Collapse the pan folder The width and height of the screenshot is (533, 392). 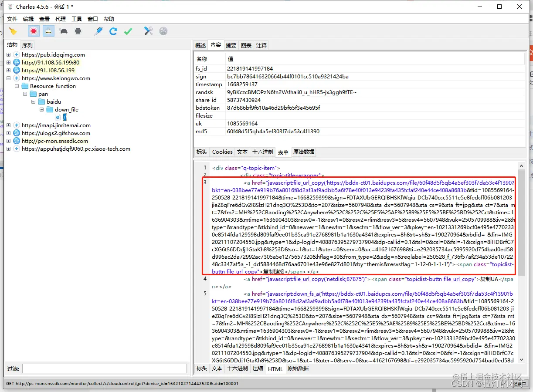(x=25, y=94)
